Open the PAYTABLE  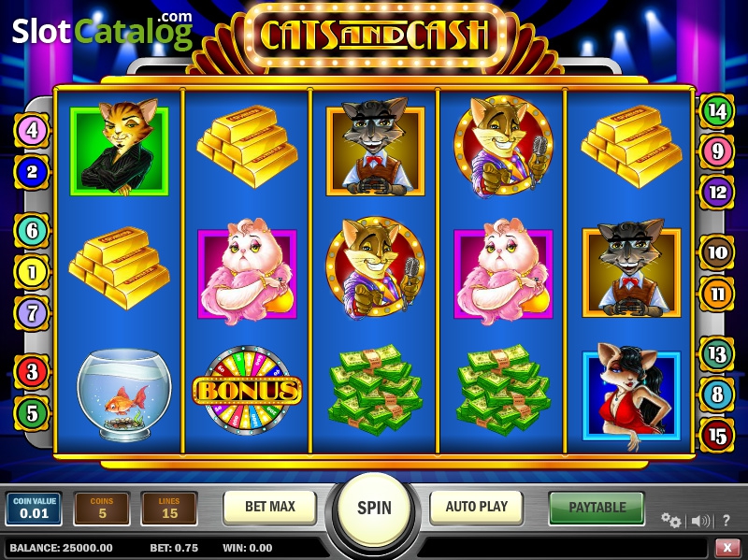click(597, 508)
